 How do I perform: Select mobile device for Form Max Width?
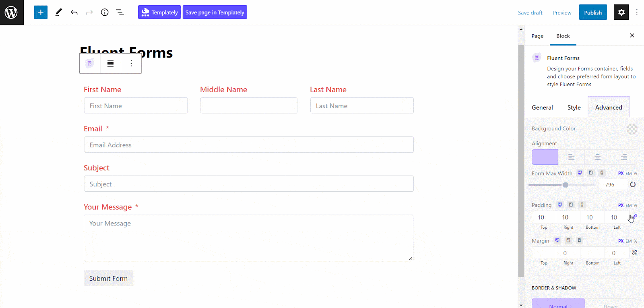[x=602, y=173]
